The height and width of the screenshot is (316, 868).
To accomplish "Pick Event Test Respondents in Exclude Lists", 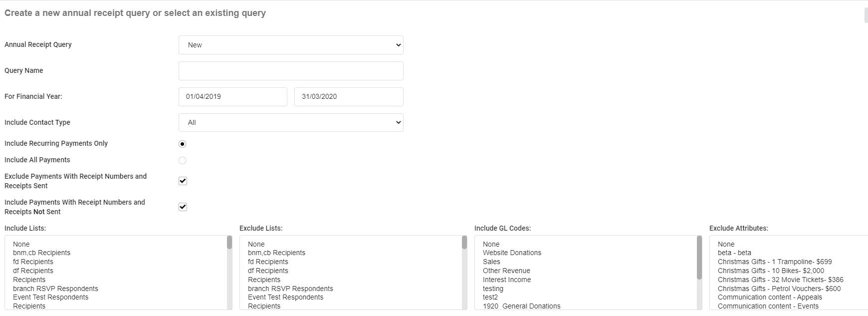I will point(285,297).
